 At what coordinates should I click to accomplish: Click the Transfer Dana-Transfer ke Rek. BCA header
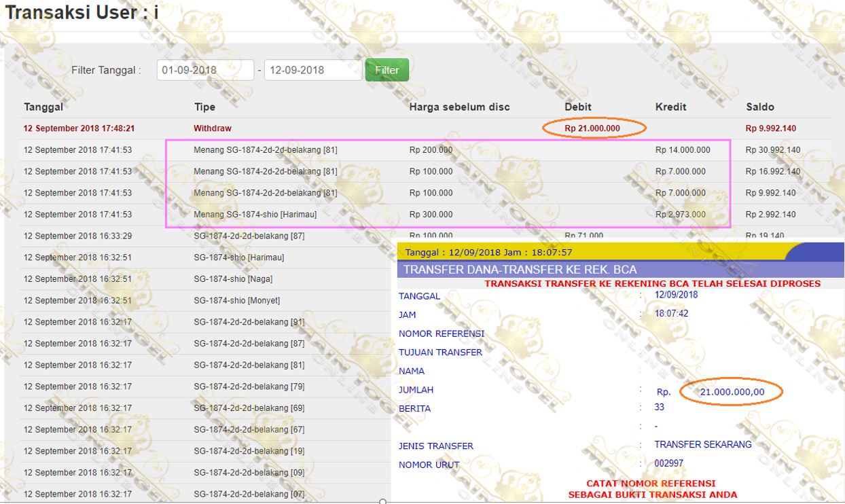[x=520, y=270]
